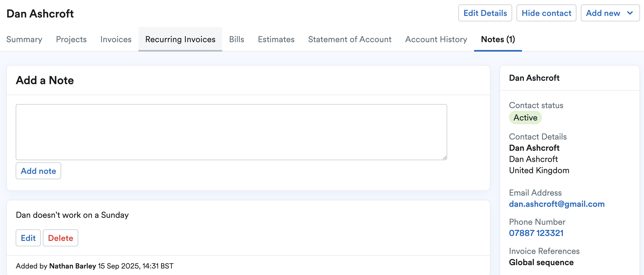The image size is (644, 275).
Task: Open the Projects tab
Action: pos(71,39)
